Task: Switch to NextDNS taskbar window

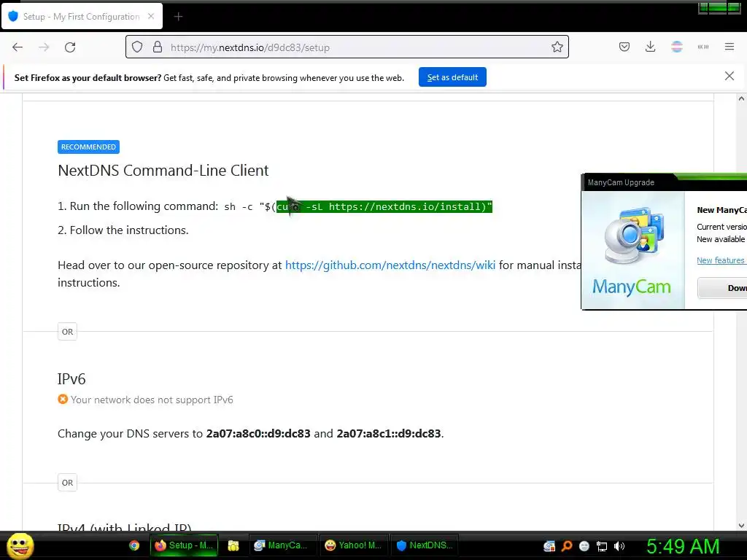Action: [425, 545]
